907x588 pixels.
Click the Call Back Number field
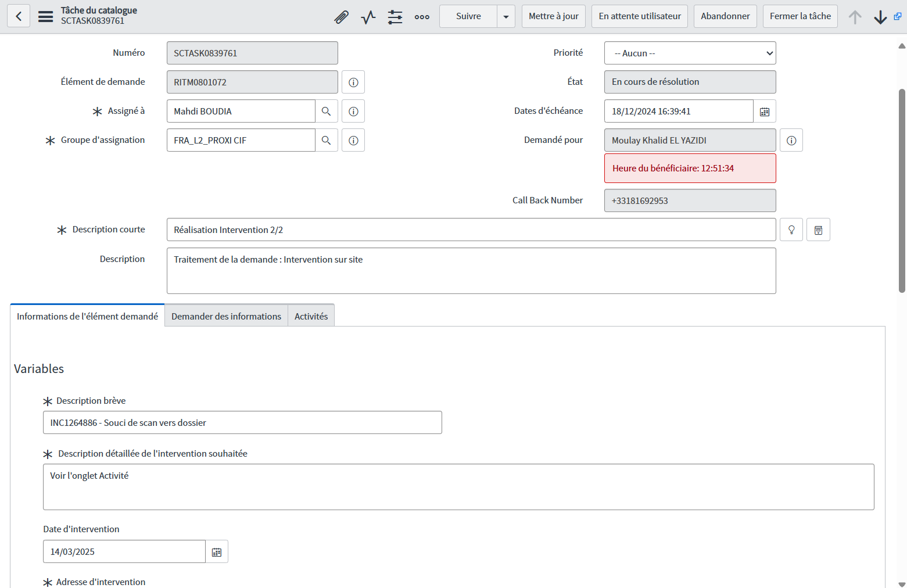point(690,200)
